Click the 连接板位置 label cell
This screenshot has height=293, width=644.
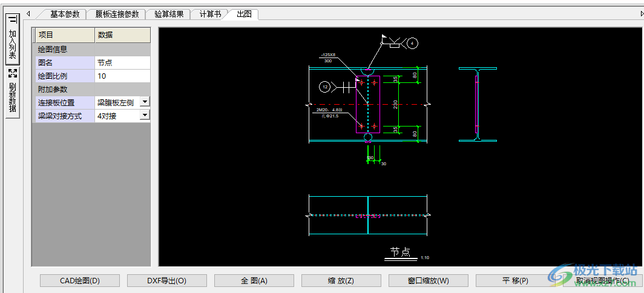click(65, 102)
